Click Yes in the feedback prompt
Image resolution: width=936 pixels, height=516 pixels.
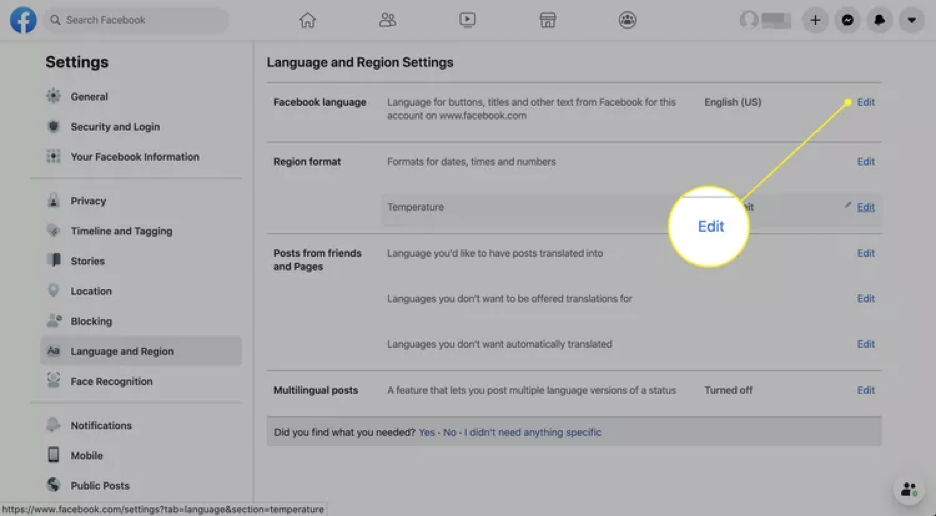[x=427, y=433]
